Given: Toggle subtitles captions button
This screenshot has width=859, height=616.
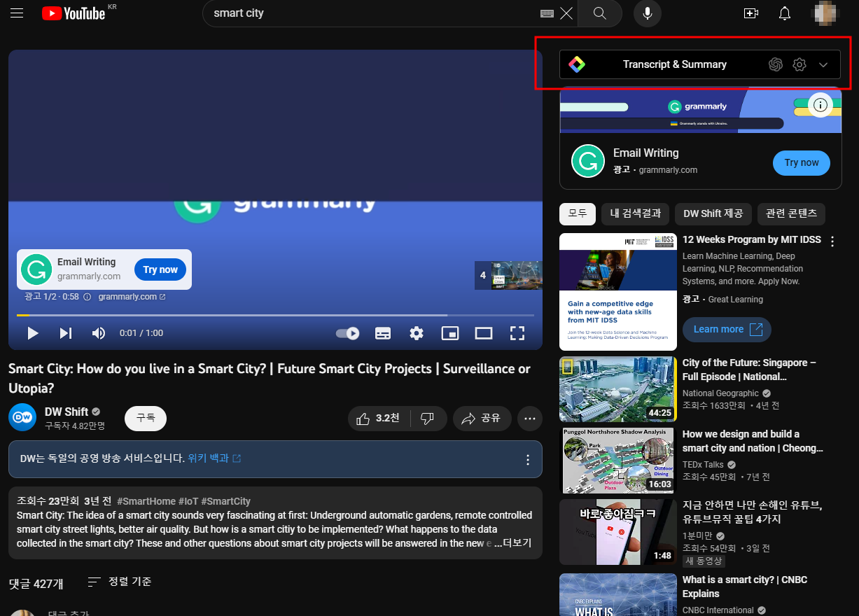Looking at the screenshot, I should 383,333.
